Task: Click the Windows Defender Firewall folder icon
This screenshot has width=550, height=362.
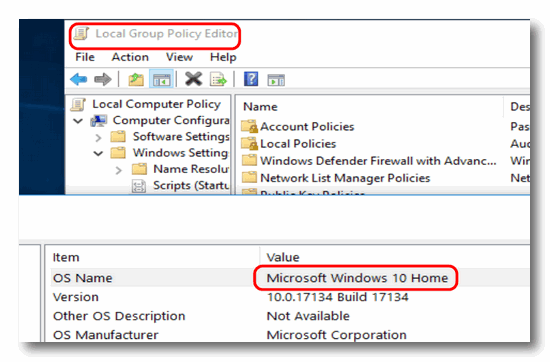Action: click(249, 160)
